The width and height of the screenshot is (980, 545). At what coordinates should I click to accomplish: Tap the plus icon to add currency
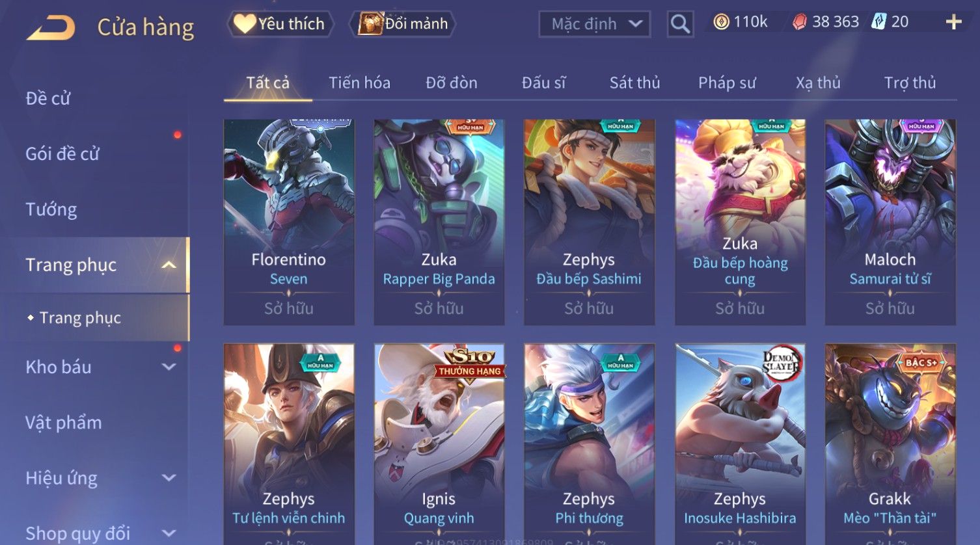953,22
